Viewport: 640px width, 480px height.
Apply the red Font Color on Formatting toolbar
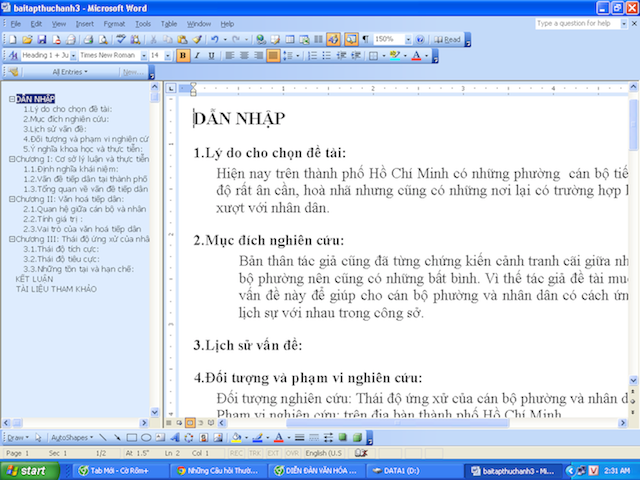click(416, 56)
